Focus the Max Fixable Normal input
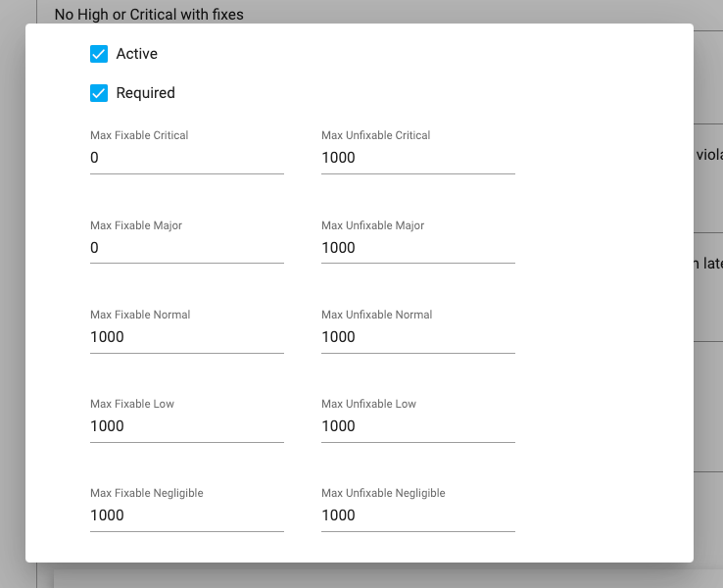 [186, 337]
